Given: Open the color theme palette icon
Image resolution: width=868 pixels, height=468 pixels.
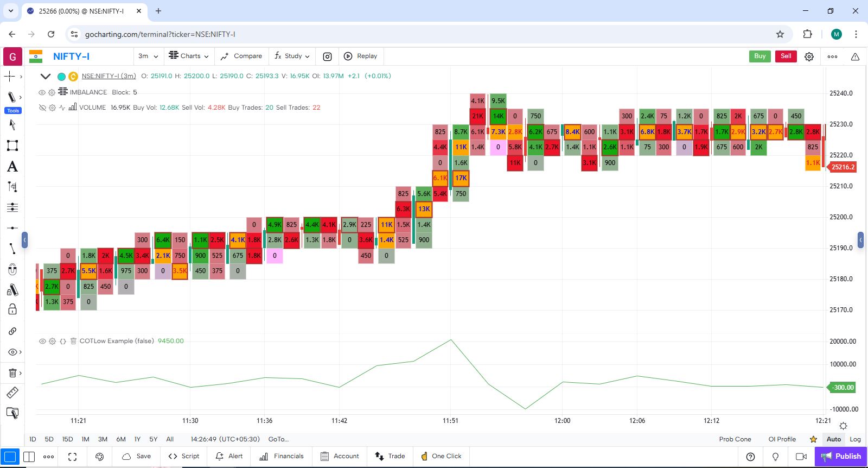Looking at the screenshot, I should point(99,457).
